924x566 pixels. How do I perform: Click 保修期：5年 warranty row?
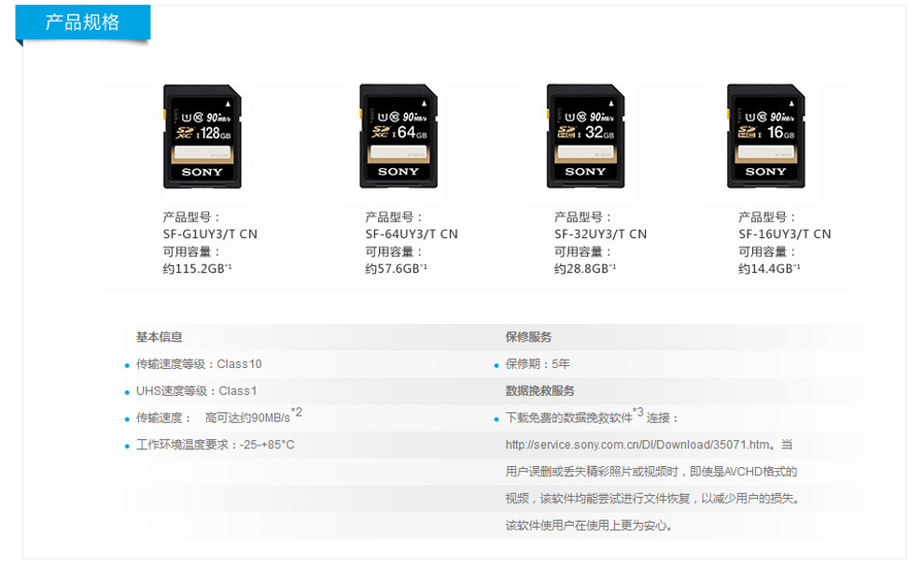tap(538, 364)
